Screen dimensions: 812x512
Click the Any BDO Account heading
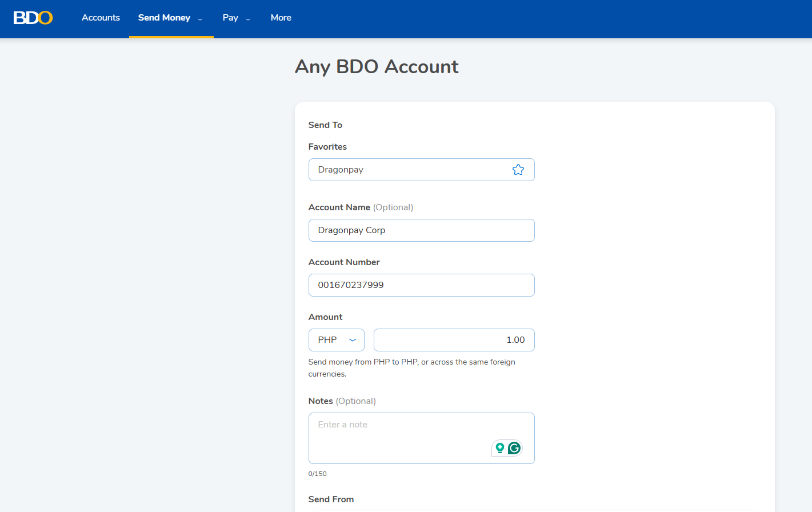coord(377,67)
